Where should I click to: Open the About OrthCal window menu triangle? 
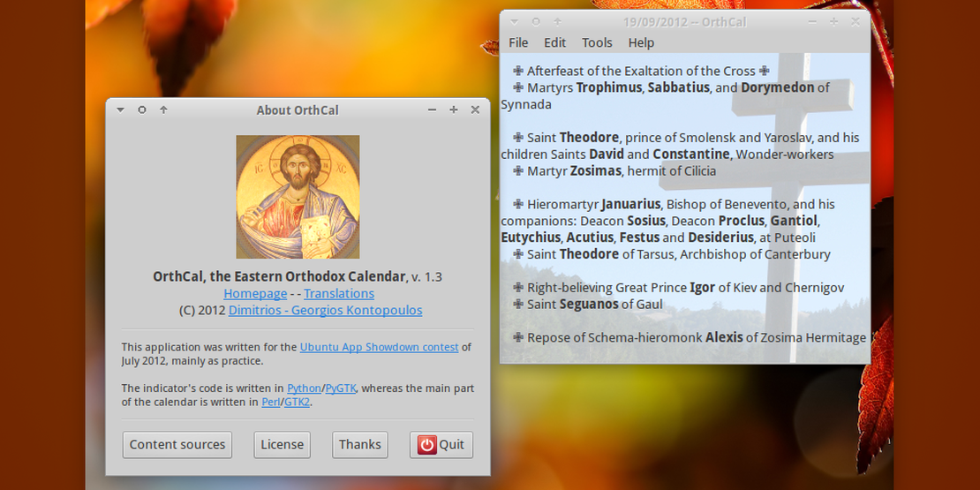click(x=121, y=109)
